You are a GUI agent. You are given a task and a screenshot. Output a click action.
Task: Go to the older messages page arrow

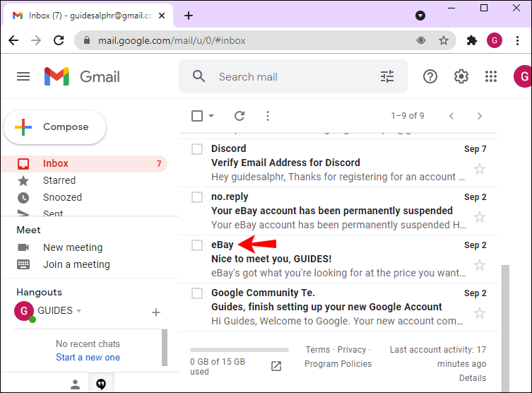480,116
